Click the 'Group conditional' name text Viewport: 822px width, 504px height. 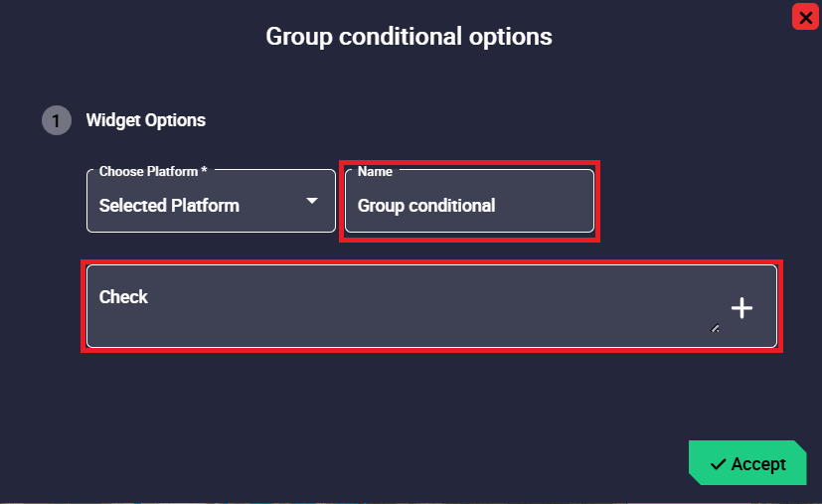426,206
